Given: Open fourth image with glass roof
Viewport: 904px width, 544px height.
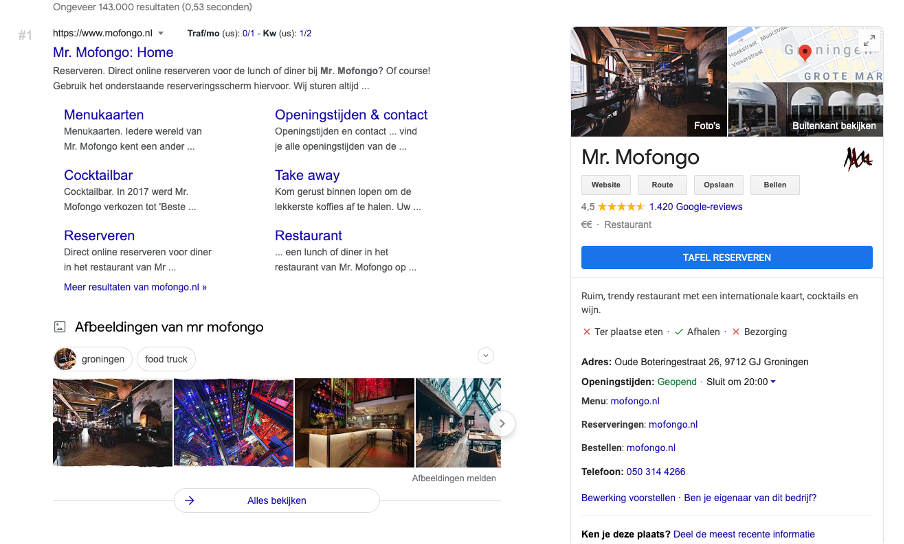Looking at the screenshot, I should pos(458,422).
